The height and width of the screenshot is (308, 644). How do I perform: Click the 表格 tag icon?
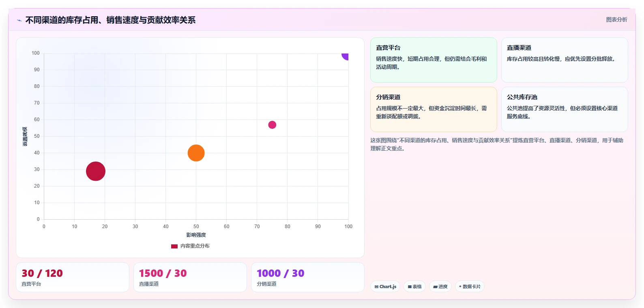[410, 287]
